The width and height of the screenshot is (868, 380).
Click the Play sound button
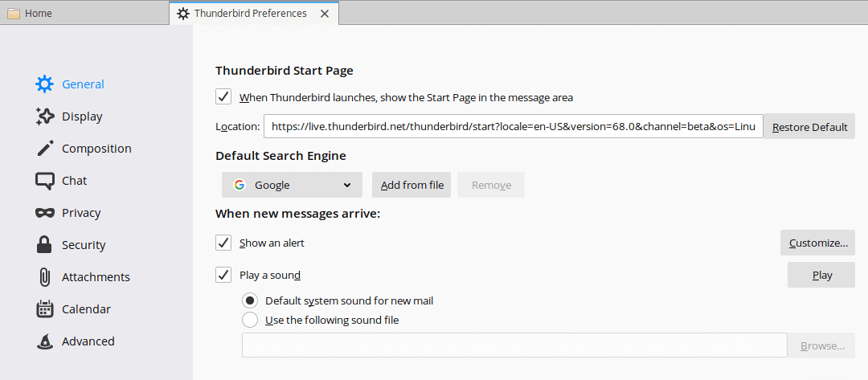click(x=821, y=275)
